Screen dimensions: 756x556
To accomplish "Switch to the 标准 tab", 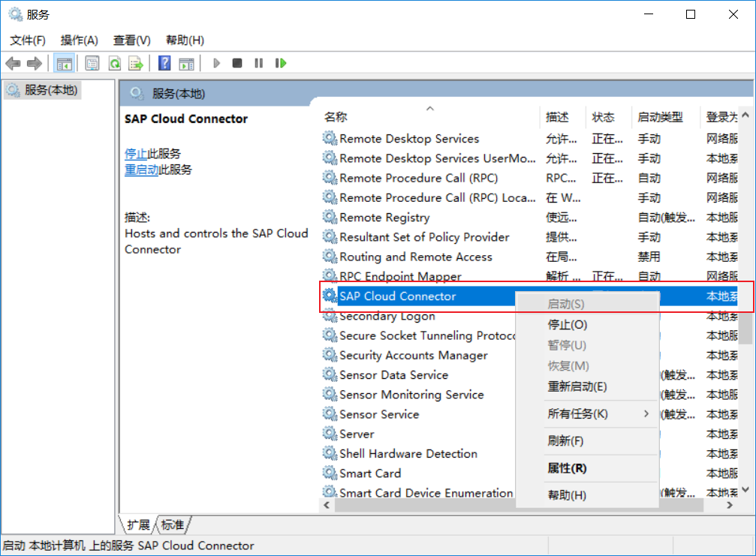I will pyautogui.click(x=173, y=524).
